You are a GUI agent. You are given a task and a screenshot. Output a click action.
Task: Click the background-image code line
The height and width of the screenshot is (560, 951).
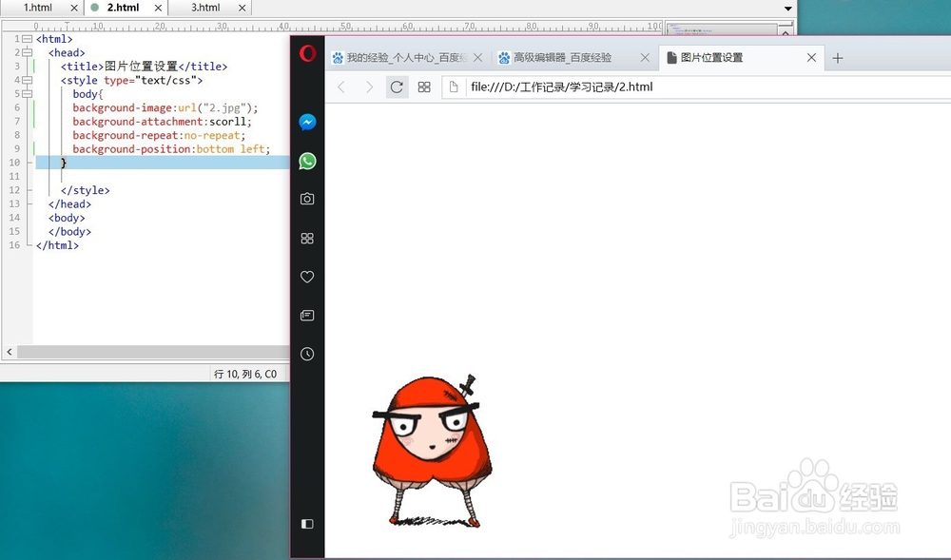coord(165,107)
